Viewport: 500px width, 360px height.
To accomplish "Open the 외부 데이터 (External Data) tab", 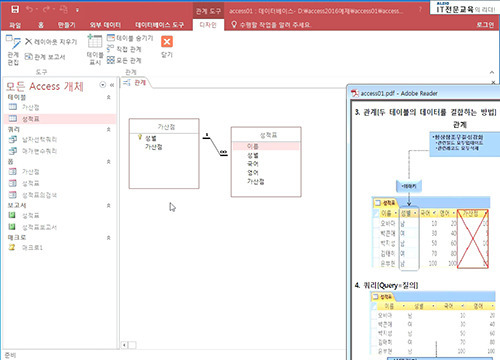I will 105,25.
